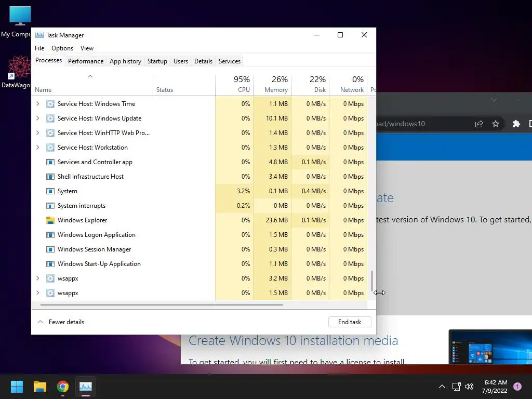Open the File menu

pyautogui.click(x=39, y=48)
